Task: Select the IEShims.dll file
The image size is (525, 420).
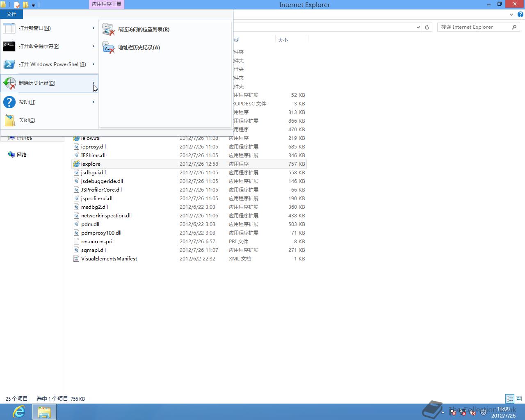Action: (x=94, y=155)
